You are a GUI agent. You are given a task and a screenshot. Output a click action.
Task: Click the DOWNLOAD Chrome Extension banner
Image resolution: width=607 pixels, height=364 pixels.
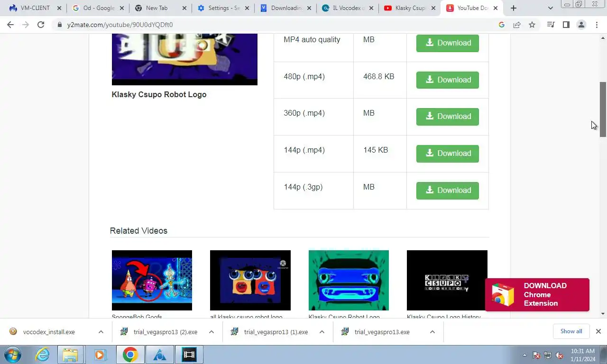(x=537, y=295)
